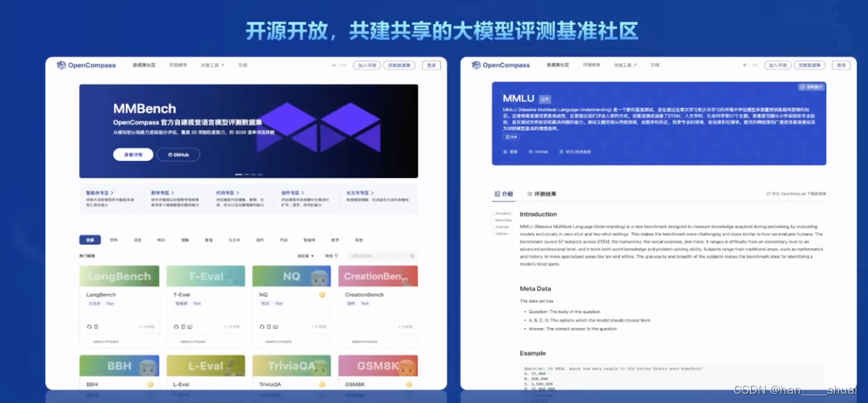The height and width of the screenshot is (403, 868).
Task: Open the GSM8K dataset card banner
Action: (378, 365)
